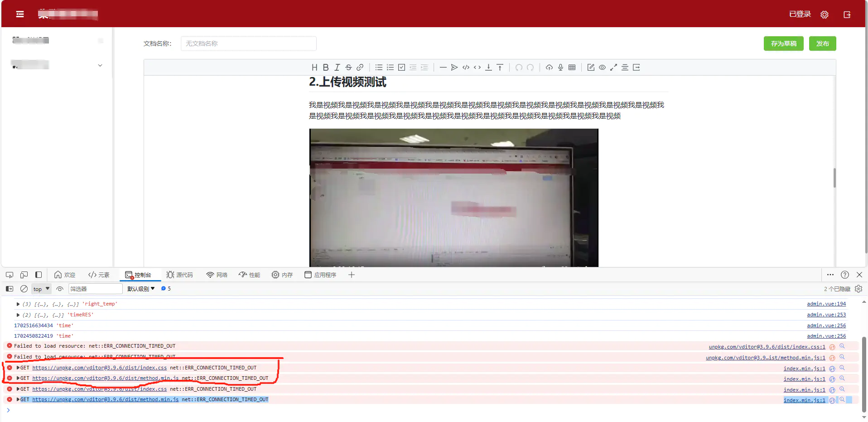Open the Memory (内存) tab
Screen dimensions: 868x422
click(282, 275)
